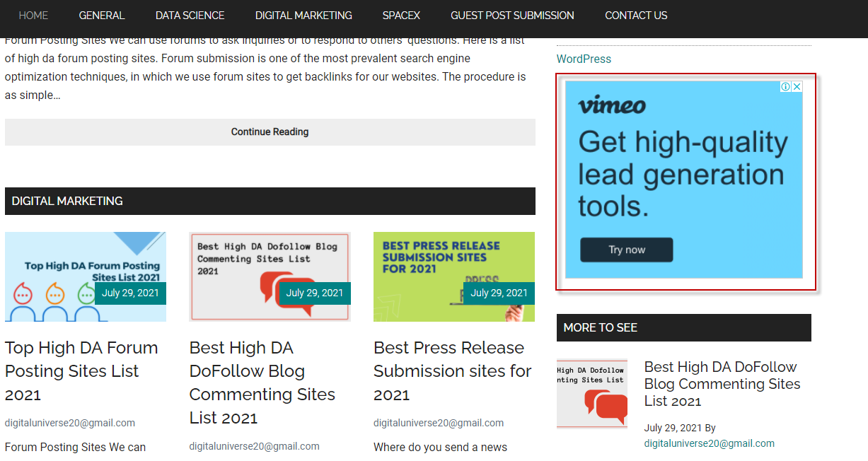The width and height of the screenshot is (868, 461).
Task: Close the Vimeo ad with X icon
Action: 797,87
